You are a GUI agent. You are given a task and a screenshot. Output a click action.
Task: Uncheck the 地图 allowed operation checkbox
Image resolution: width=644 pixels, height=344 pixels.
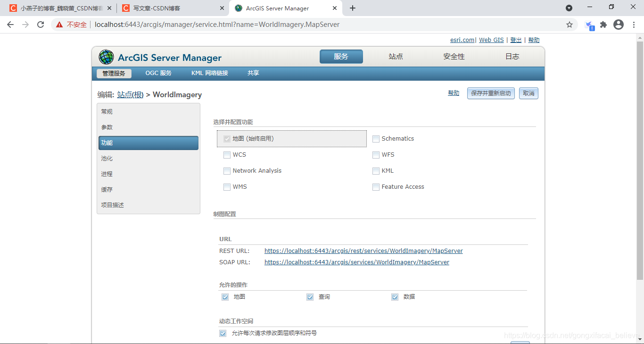pyautogui.click(x=225, y=297)
